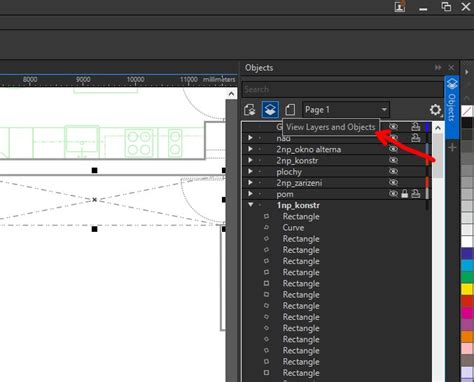Screen dimensions: 474x382
Task: Pick black swatch in color palette
Action: (467, 123)
